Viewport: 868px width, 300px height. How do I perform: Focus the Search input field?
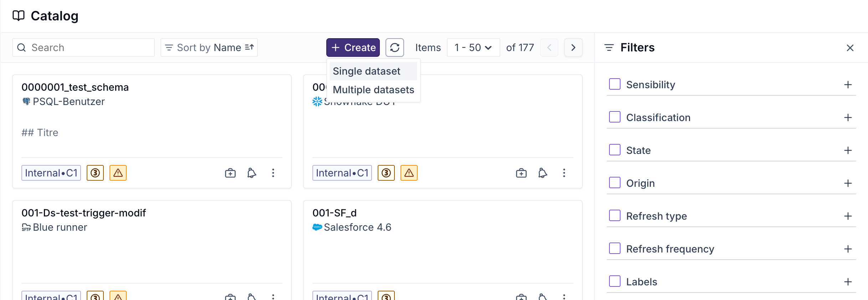click(x=83, y=47)
